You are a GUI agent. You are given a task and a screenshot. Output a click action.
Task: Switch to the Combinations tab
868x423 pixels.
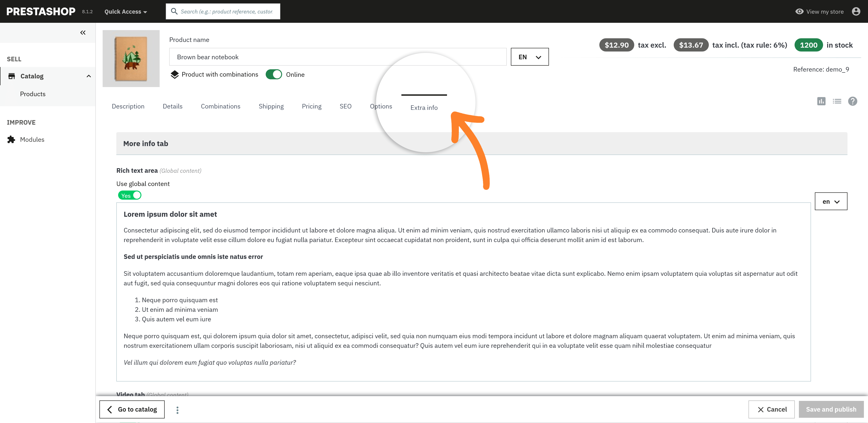click(x=220, y=106)
